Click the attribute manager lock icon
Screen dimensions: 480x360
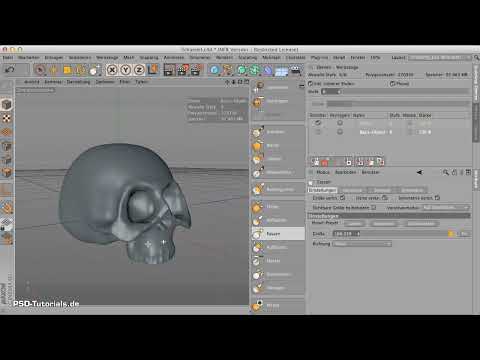[x=454, y=172]
